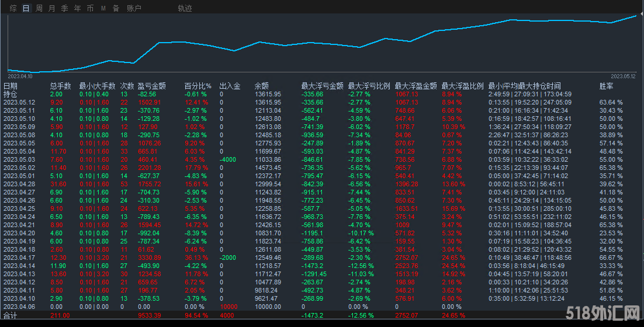Switch to the 月 monthly tab
Screen dimensions: 644x327
pyautogui.click(x=51, y=9)
